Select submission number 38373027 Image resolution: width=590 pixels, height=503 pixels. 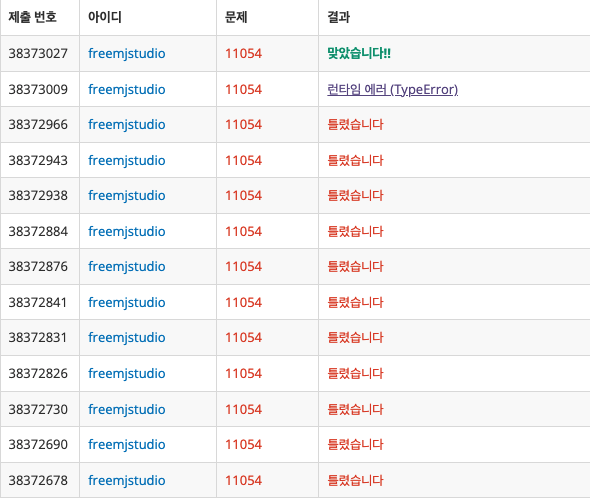pos(38,53)
